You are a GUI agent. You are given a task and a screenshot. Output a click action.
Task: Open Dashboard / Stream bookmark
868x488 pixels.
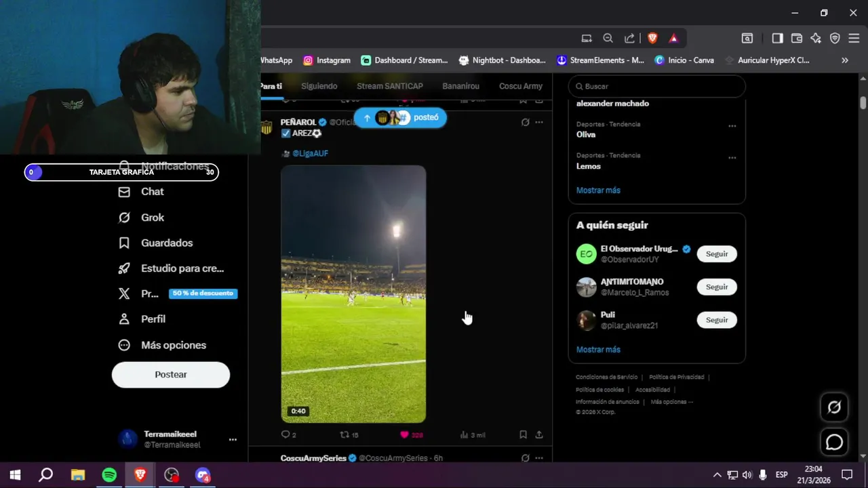click(x=405, y=60)
